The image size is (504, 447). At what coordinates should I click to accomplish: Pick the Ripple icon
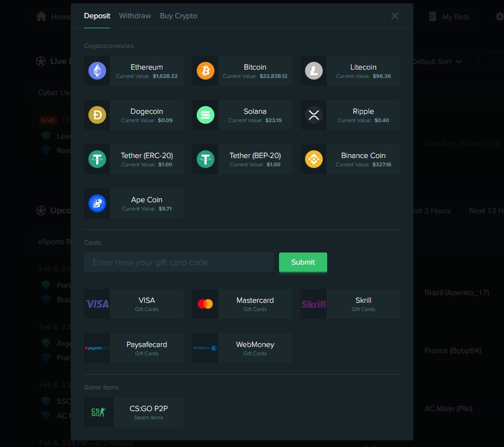tap(314, 115)
